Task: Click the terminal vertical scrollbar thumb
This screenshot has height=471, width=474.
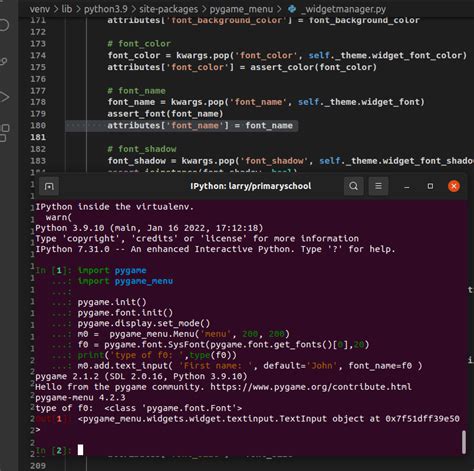Action: point(464,442)
